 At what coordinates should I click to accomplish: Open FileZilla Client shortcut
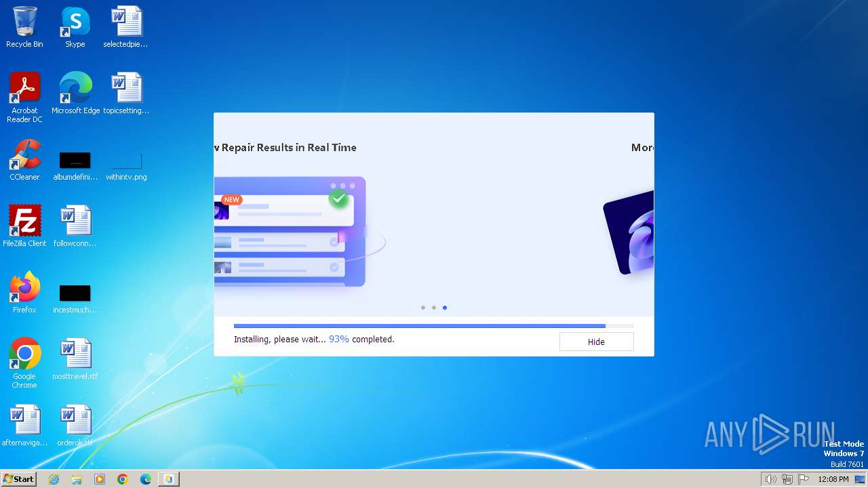[x=24, y=226]
